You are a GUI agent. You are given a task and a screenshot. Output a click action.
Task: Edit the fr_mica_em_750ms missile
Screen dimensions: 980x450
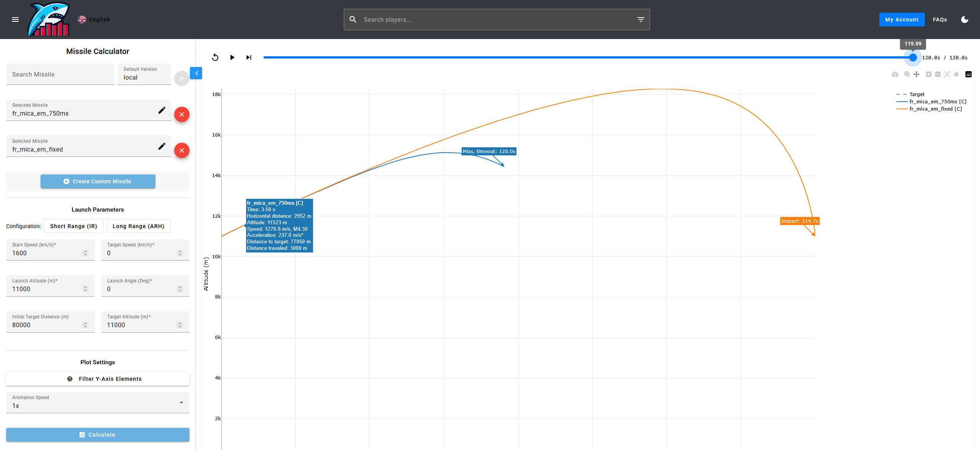pyautogui.click(x=162, y=110)
